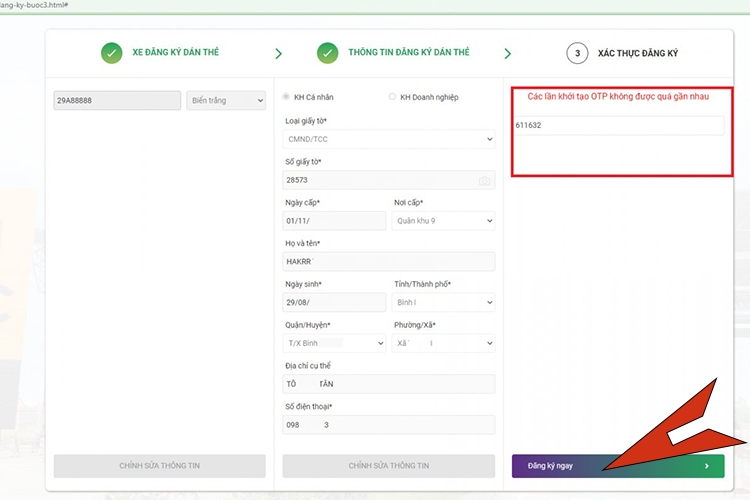Click the Đăng ký ngay button
Screen dimensions: 750x500
(618, 466)
